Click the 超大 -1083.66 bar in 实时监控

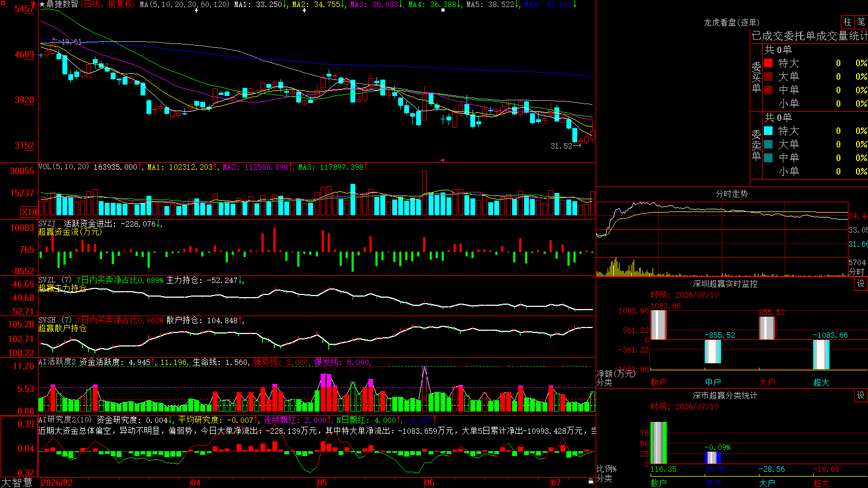(x=821, y=355)
